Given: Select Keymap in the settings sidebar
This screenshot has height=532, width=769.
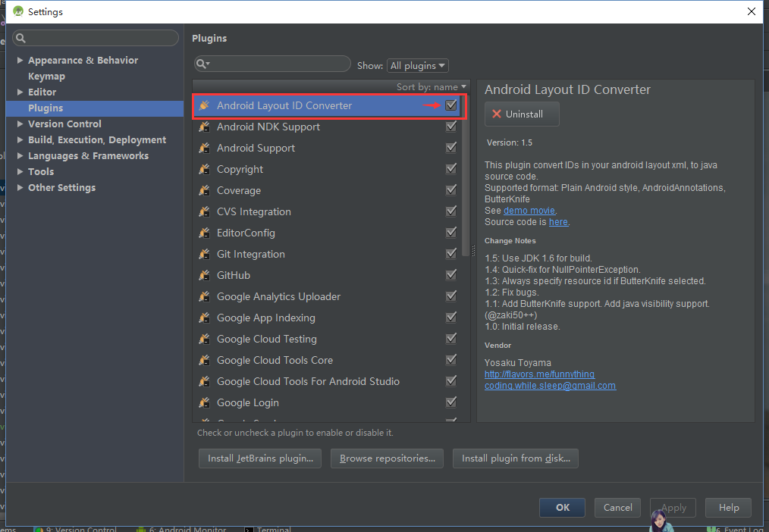Looking at the screenshot, I should [x=46, y=77].
